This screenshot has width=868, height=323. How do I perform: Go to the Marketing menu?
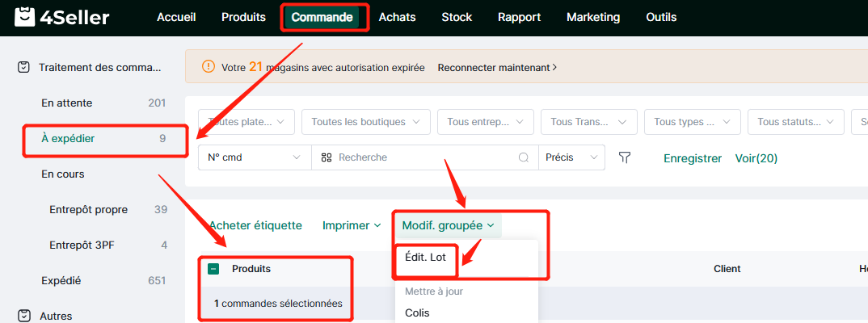[x=593, y=17]
